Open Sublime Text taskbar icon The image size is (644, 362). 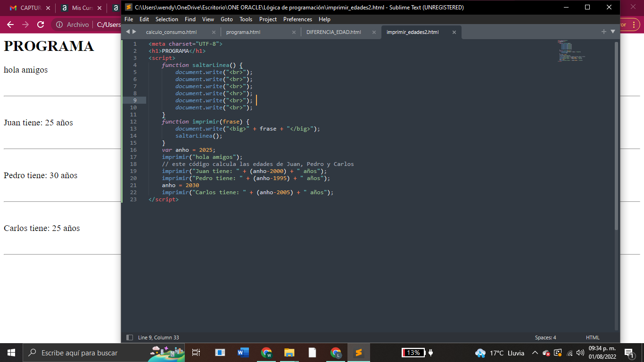click(358, 353)
